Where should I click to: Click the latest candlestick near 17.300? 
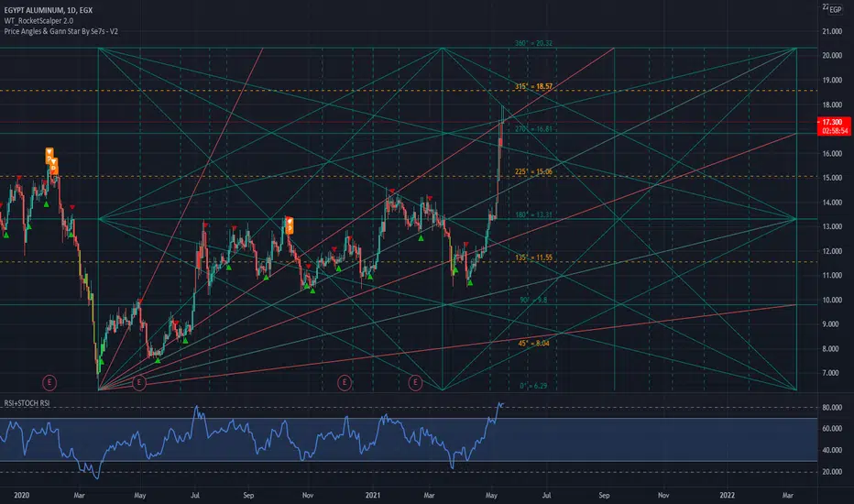pos(501,119)
